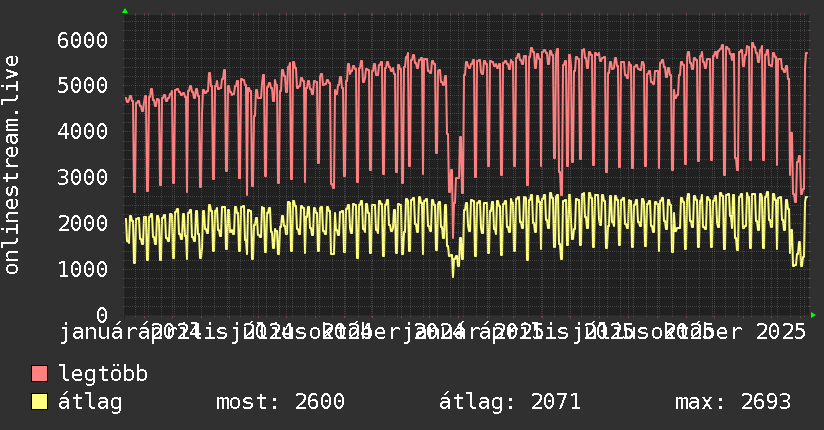Screen dimensions: 824x430
Task: Click the 1000 y-axis label
Action: click(x=83, y=269)
